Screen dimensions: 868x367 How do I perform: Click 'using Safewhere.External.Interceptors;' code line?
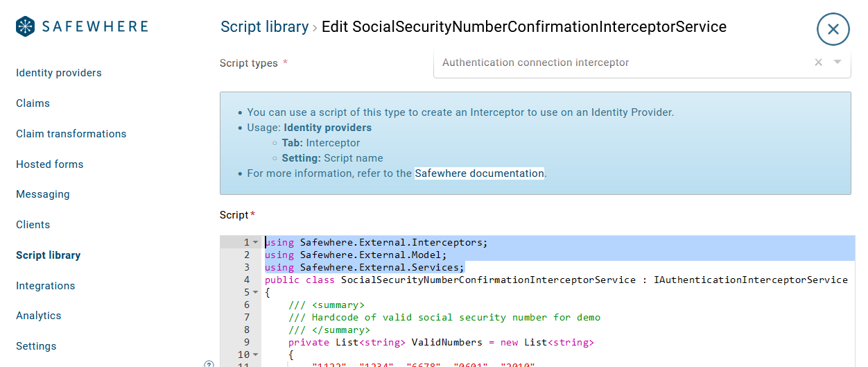pyautogui.click(x=376, y=243)
